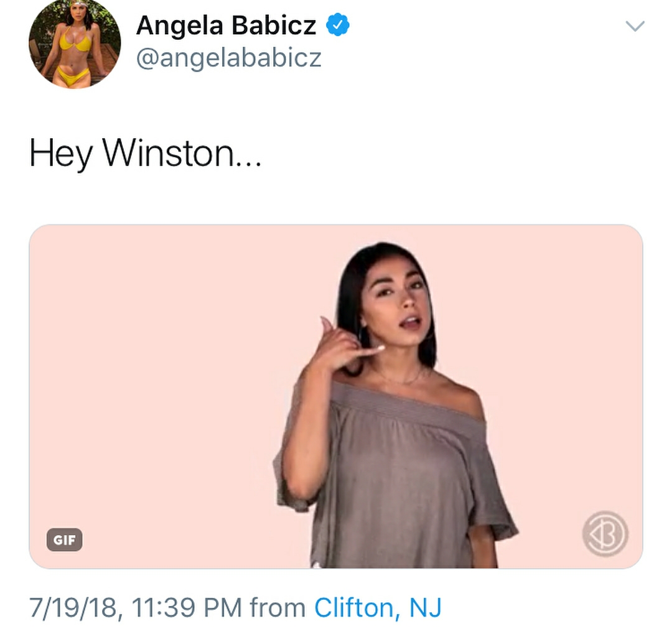The width and height of the screenshot is (672, 634).
Task: Click the word 'from' before the location
Action: [x=278, y=607]
